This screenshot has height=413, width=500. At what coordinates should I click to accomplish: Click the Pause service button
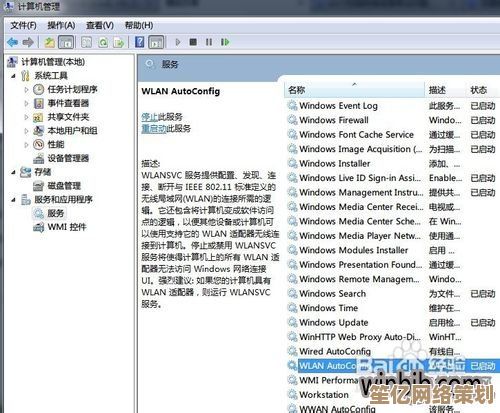click(x=209, y=42)
